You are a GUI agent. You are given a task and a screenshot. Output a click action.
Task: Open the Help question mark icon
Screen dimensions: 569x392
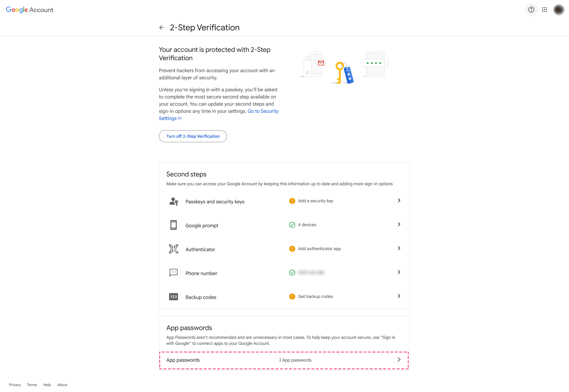(531, 10)
